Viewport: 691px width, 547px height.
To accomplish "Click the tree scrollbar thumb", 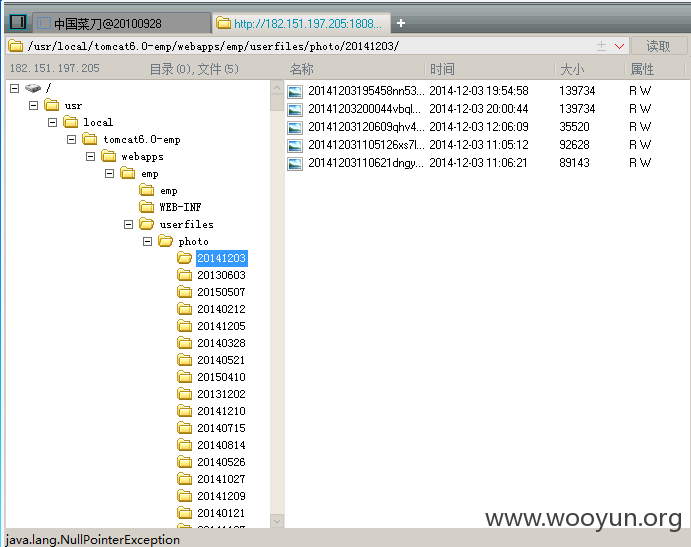I will click(277, 103).
